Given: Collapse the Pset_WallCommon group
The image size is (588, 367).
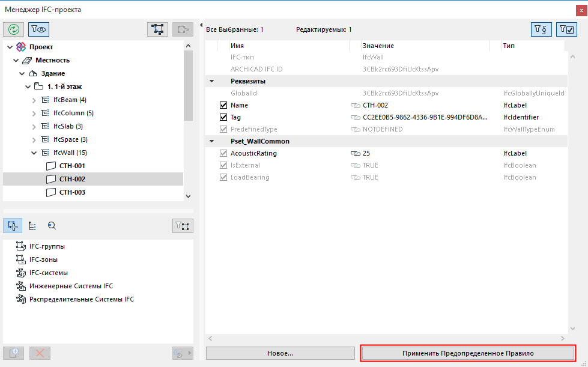Looking at the screenshot, I should [x=211, y=141].
